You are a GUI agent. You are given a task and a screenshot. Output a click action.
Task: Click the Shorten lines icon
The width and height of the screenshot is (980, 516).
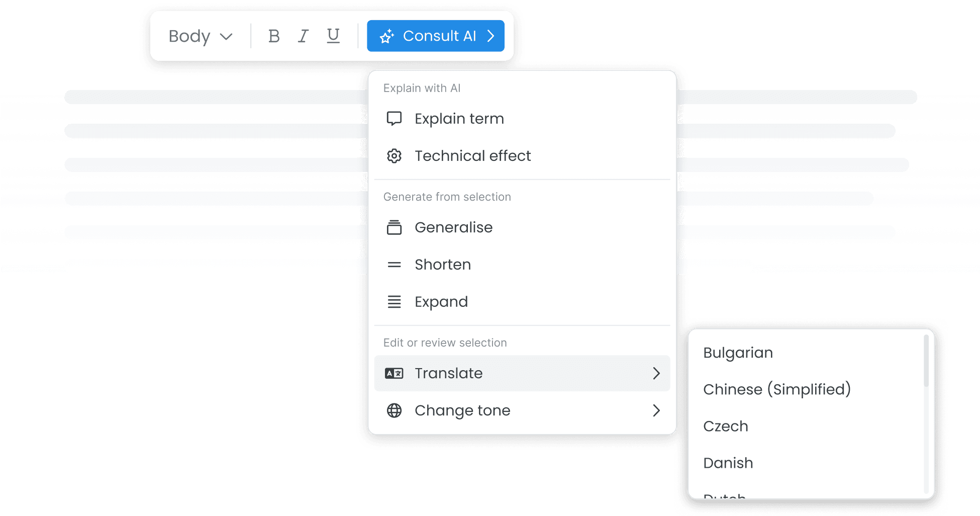click(x=395, y=265)
